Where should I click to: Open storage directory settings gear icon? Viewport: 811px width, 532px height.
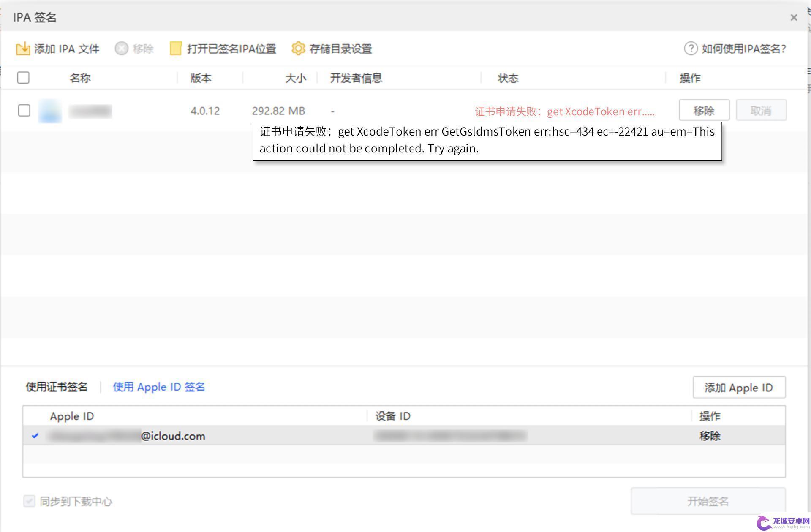coord(298,49)
